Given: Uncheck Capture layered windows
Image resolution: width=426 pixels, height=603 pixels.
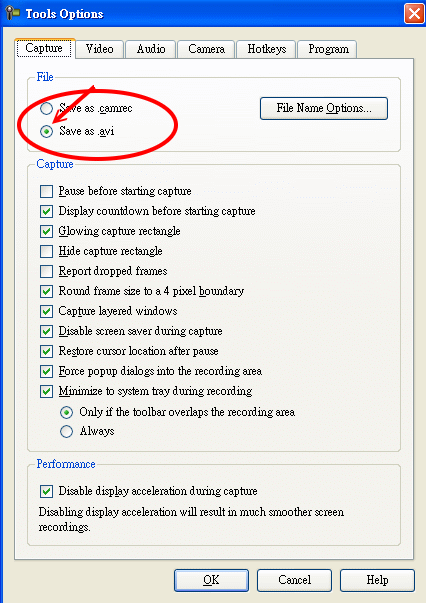Looking at the screenshot, I should pos(47,311).
